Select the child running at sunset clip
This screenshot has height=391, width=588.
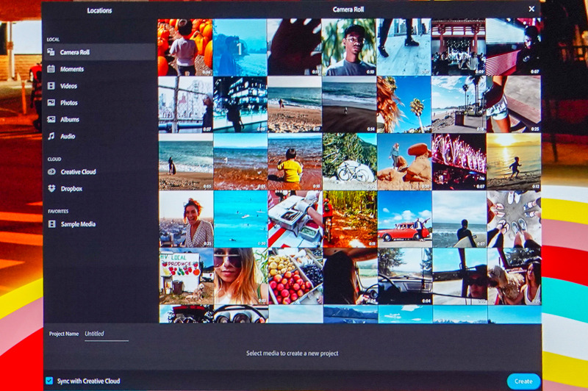pyautogui.click(x=514, y=162)
